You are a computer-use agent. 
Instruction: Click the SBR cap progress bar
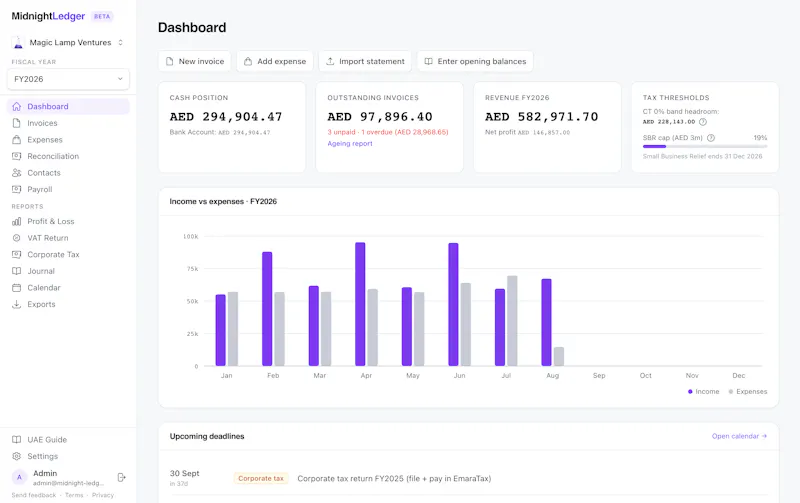coord(705,146)
